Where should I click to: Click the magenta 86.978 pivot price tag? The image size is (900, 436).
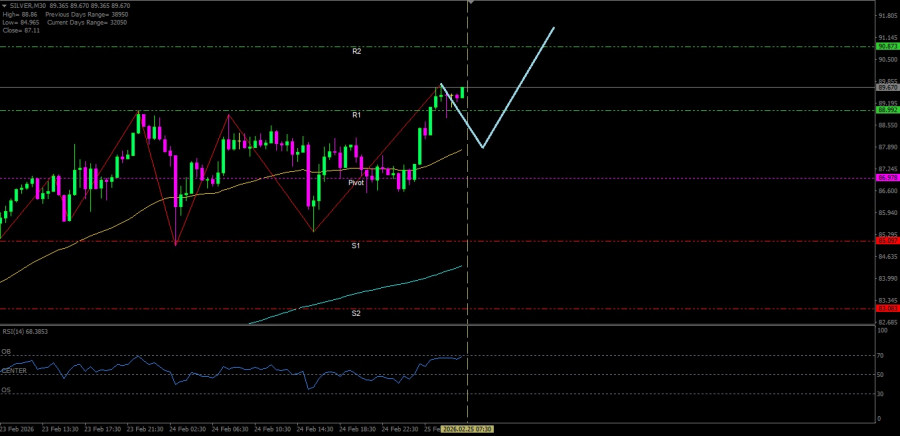887,178
